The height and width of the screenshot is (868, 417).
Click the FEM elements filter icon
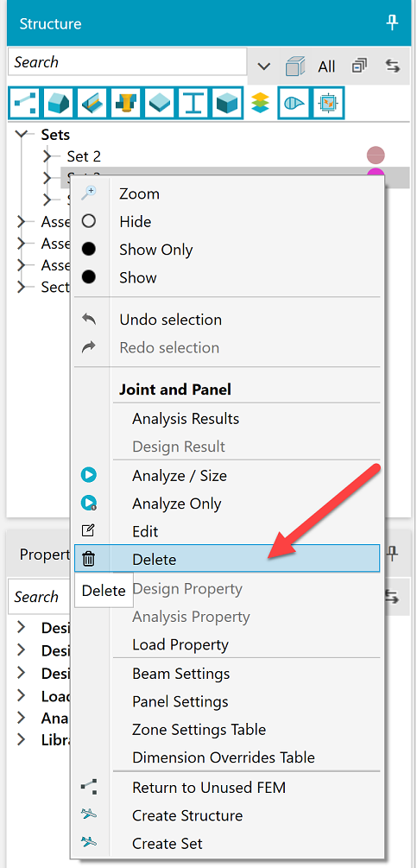click(x=25, y=103)
